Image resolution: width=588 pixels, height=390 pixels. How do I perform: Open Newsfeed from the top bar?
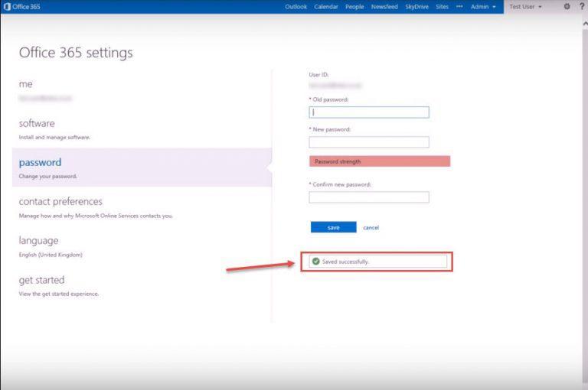pos(384,6)
